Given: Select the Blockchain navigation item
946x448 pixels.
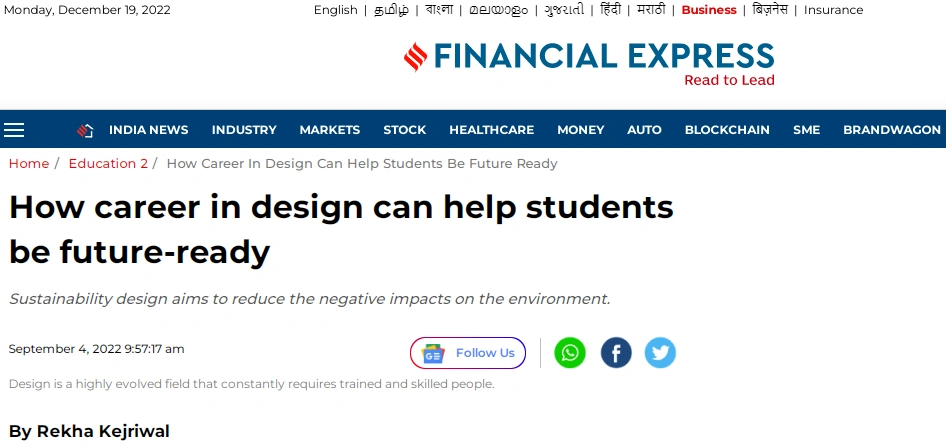Looking at the screenshot, I should pos(727,130).
